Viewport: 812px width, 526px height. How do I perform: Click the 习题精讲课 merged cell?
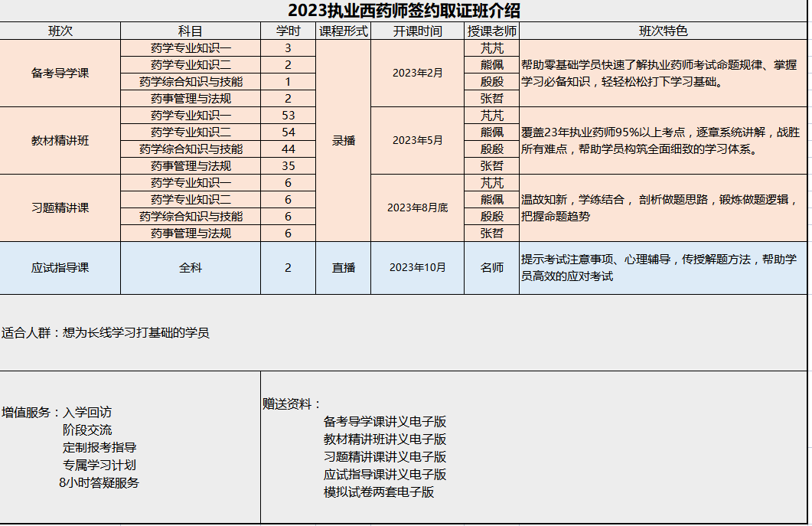point(60,208)
